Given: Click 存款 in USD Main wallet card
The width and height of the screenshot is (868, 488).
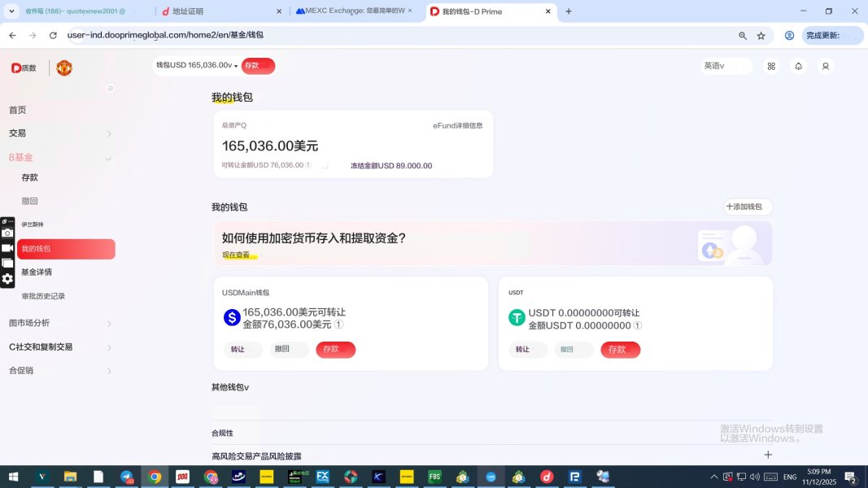Looking at the screenshot, I should [335, 349].
